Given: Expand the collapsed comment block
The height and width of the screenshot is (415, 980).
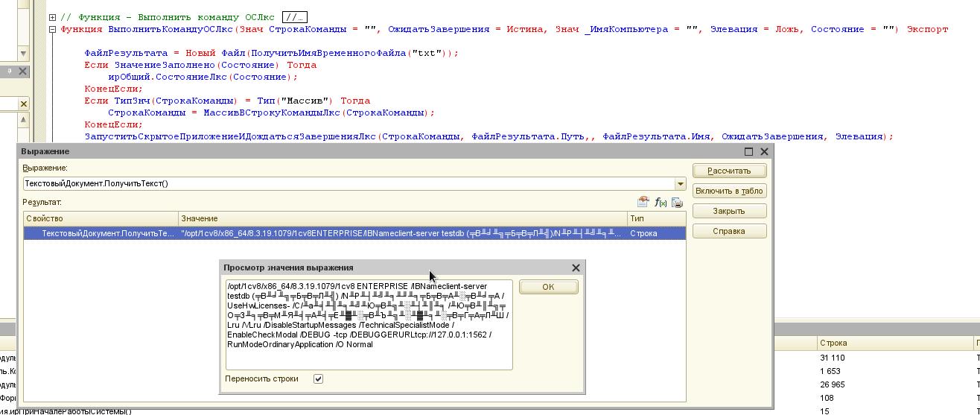Looking at the screenshot, I should [53, 17].
